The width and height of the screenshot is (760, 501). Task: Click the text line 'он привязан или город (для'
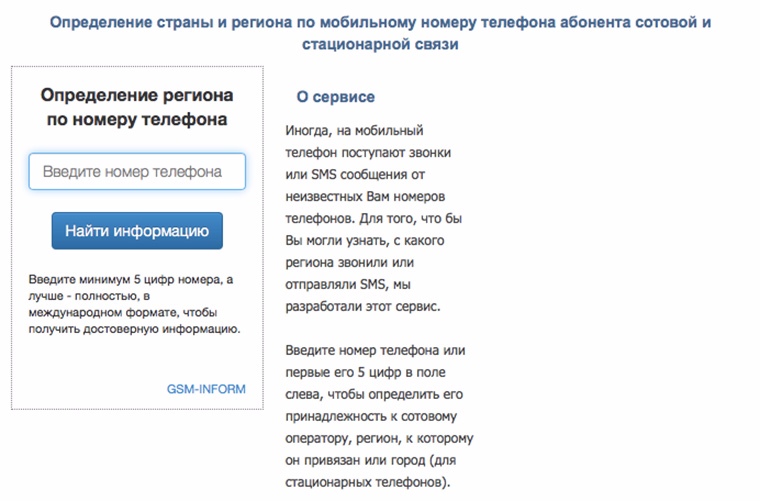pyautogui.click(x=370, y=460)
